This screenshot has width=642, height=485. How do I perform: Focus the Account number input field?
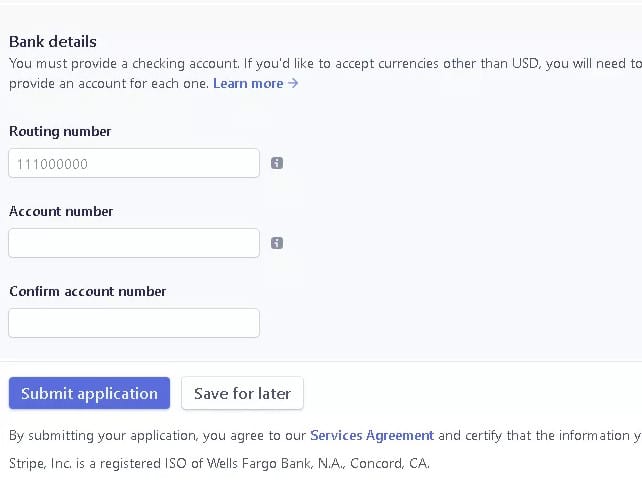(x=134, y=243)
